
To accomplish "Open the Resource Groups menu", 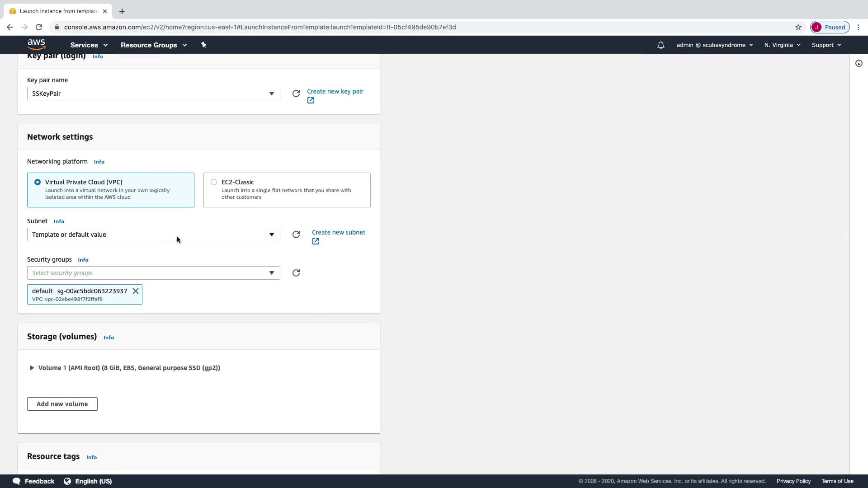I will point(153,45).
